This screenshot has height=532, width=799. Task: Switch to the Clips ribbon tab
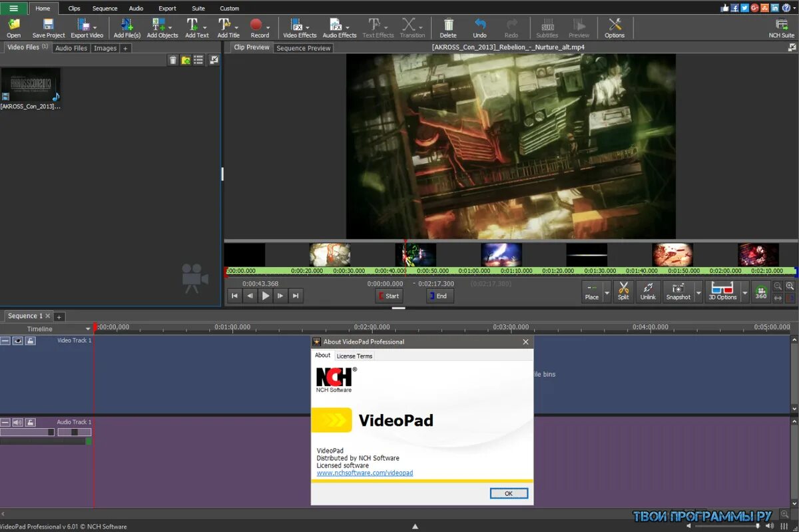tap(75, 9)
